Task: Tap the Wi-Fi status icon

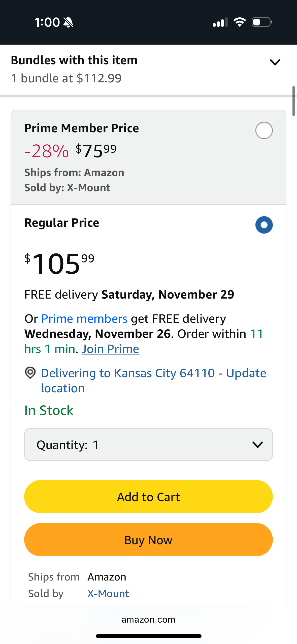Action: point(240,22)
